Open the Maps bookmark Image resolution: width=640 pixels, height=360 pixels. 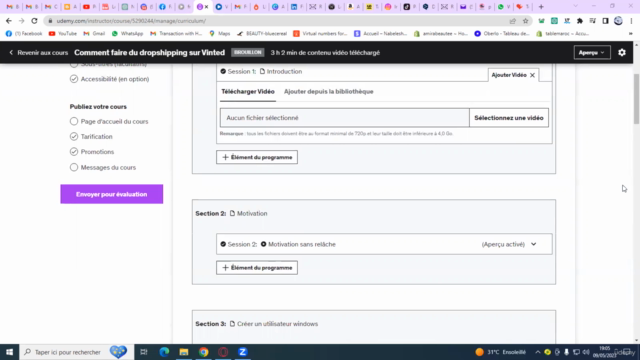220,34
